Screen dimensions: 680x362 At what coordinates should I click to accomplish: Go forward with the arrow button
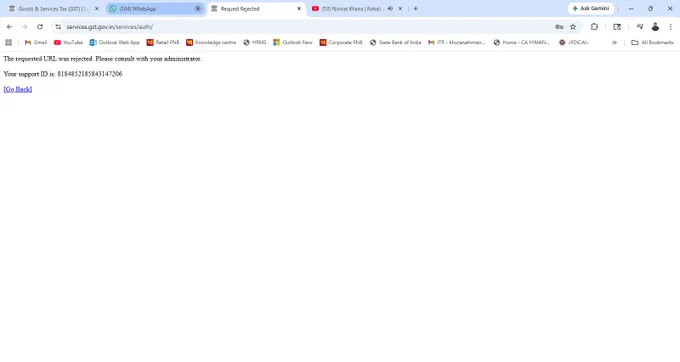coord(24,27)
